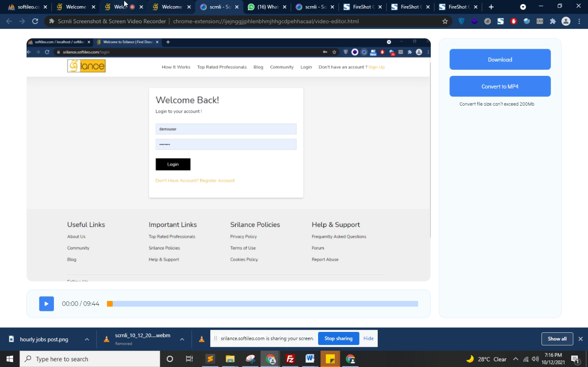
Task: Open a new browser tab
Action: (x=491, y=7)
